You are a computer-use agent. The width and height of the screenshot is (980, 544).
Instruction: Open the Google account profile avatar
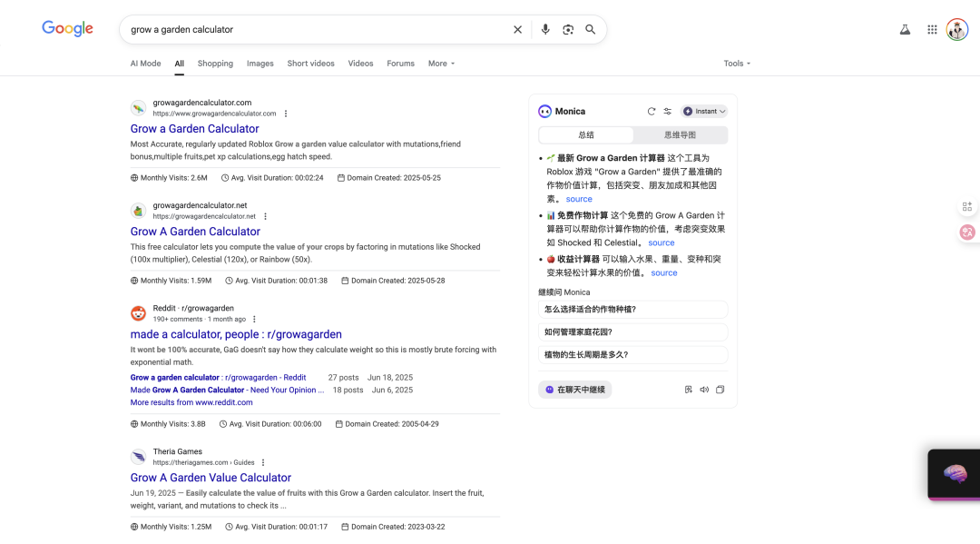point(957,29)
